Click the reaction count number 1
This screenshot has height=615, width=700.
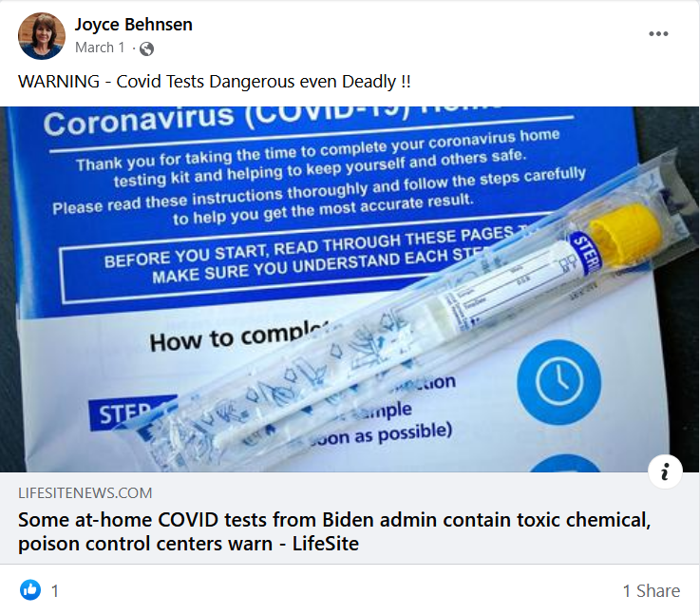55,591
